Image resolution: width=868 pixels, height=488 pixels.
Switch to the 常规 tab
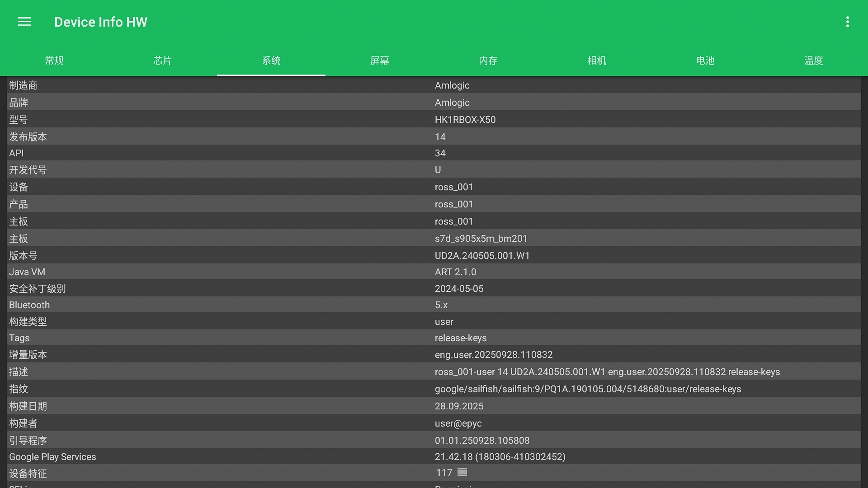[54, 61]
